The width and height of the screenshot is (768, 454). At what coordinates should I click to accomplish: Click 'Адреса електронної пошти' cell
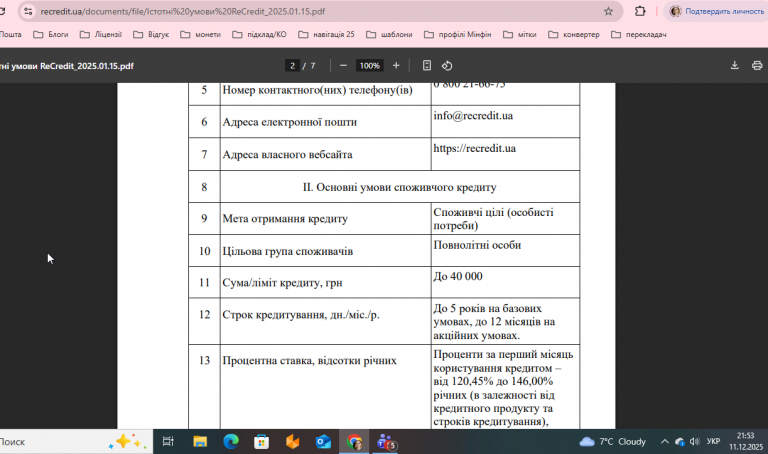(x=326, y=121)
